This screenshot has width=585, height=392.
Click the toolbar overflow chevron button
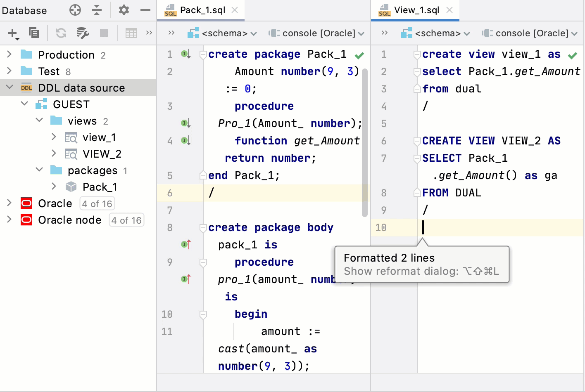(149, 33)
